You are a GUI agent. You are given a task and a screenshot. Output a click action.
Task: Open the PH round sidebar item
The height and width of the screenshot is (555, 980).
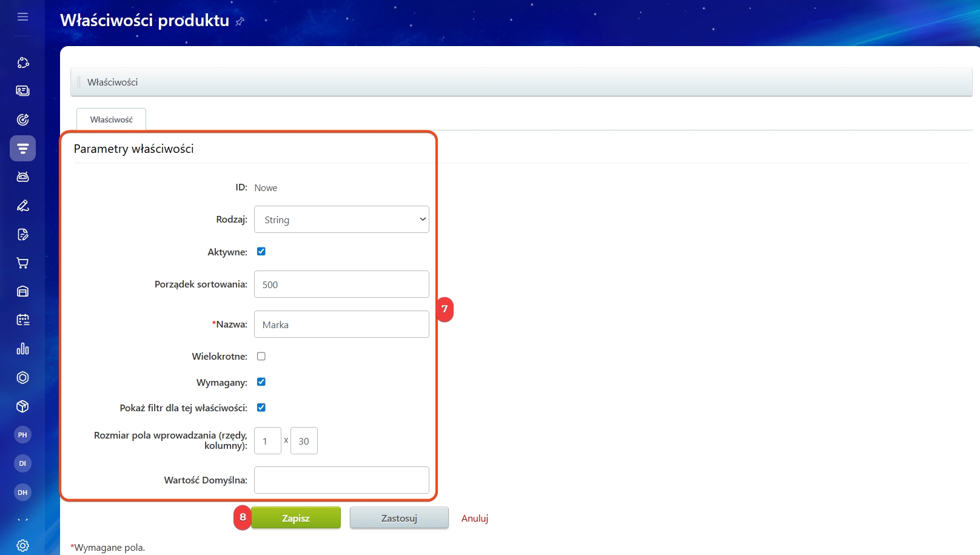tap(22, 435)
